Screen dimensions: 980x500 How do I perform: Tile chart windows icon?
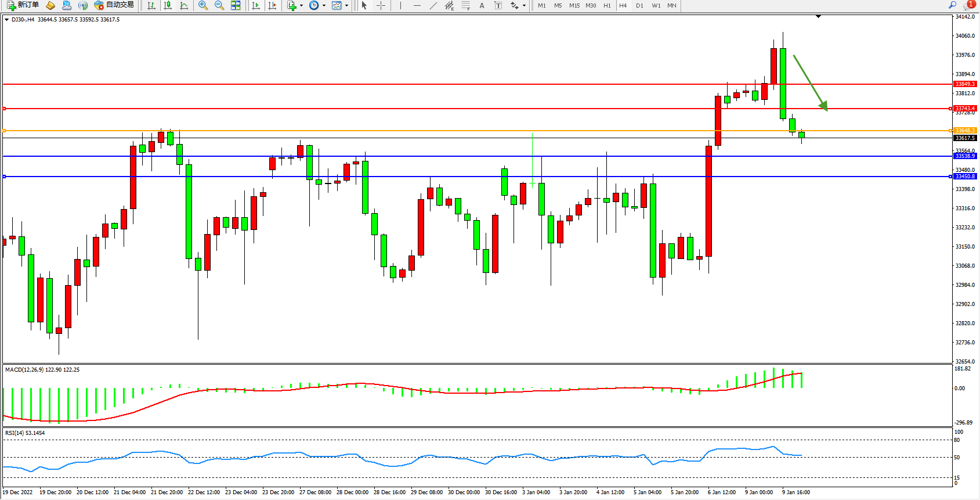pyautogui.click(x=236, y=5)
